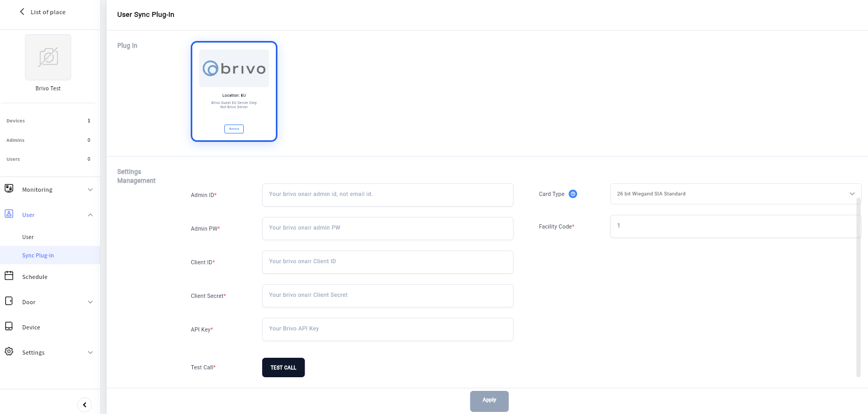Expand the Settings menu chevron
This screenshot has height=414, width=868.
tap(90, 353)
